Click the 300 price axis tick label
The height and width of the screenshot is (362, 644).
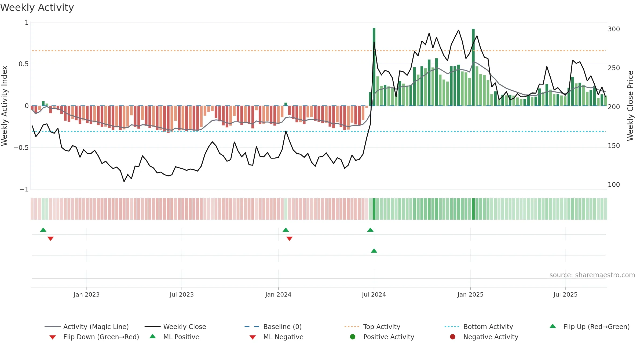(x=614, y=29)
